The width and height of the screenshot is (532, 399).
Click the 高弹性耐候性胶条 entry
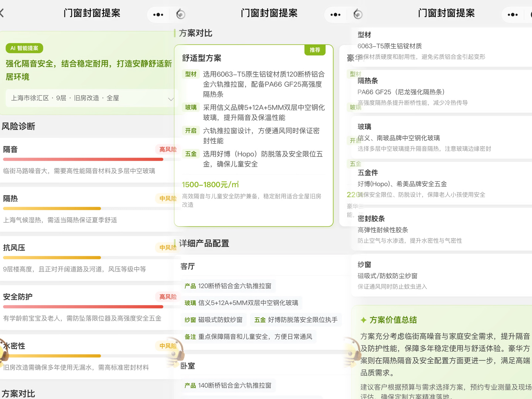383,230
